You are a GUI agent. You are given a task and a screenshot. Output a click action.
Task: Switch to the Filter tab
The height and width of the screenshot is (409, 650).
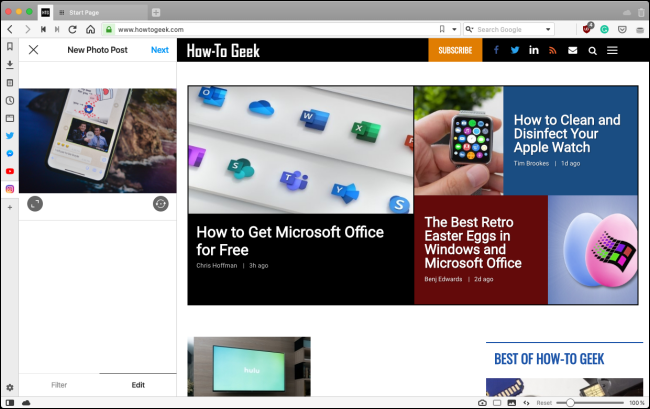(59, 385)
